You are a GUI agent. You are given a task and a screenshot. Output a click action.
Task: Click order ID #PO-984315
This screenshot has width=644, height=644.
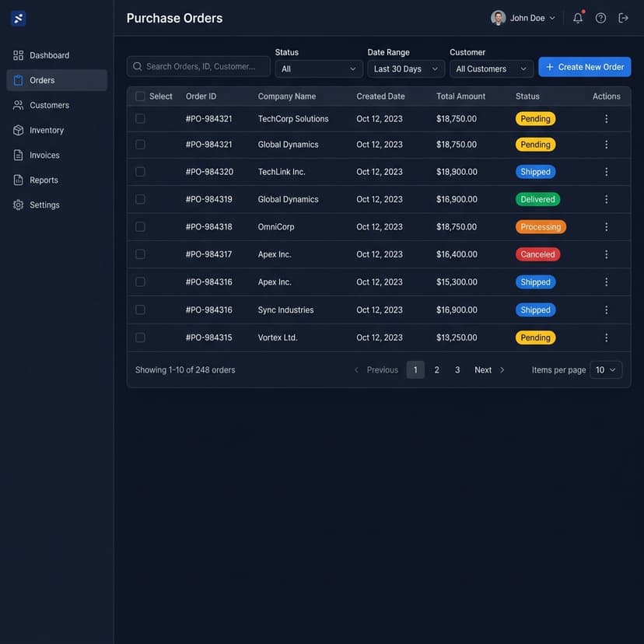(208, 338)
